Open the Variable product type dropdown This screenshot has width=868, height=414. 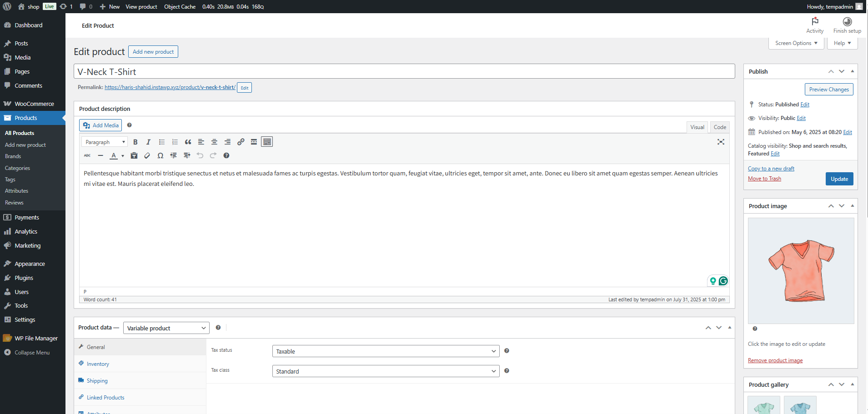click(166, 328)
